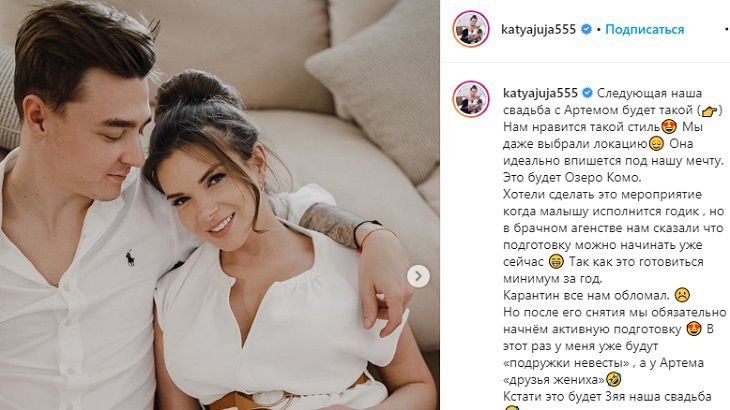Click the laughing emoji after 'друзья жениха'

tap(614, 380)
